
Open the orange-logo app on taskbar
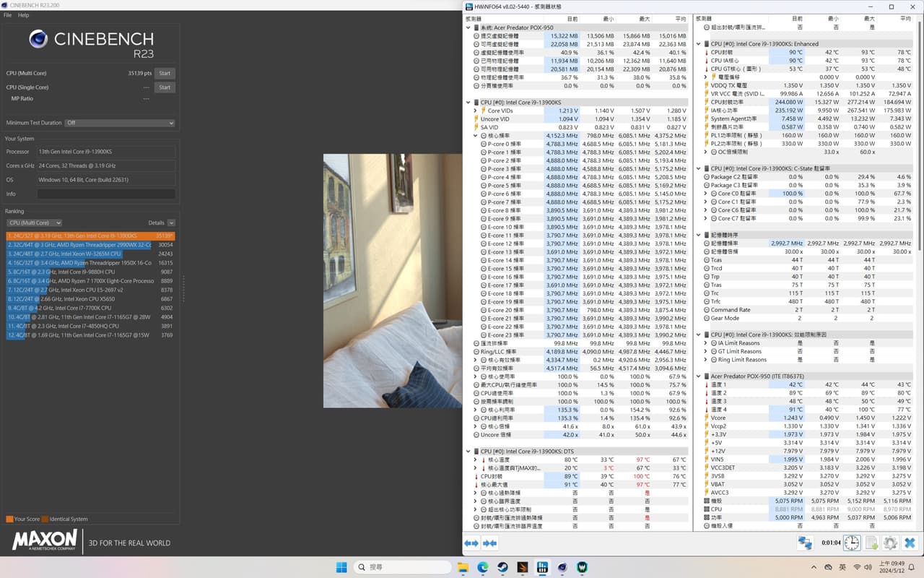click(522, 567)
